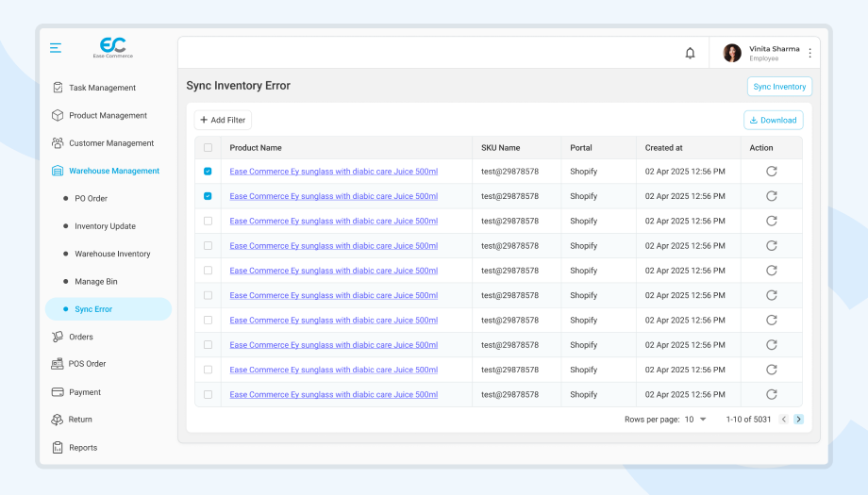Click the Product Management box icon
Viewport: 868px width, 495px height.
click(x=58, y=115)
